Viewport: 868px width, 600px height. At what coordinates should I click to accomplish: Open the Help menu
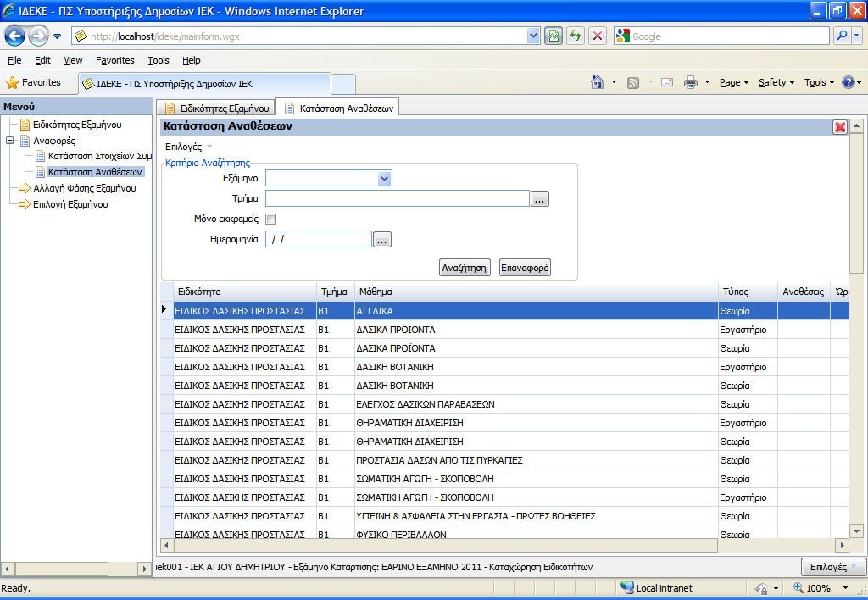tap(192, 60)
